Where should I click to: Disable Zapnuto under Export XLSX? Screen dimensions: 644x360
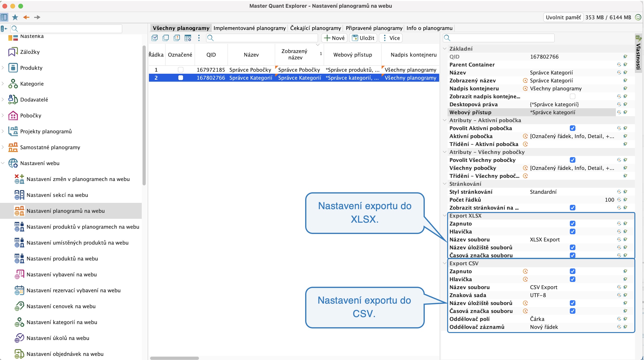tap(573, 224)
